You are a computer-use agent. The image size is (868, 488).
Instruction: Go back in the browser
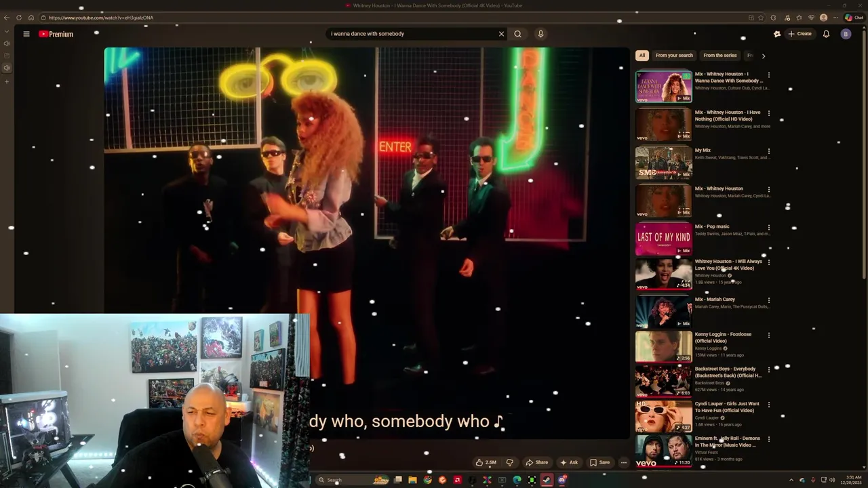pos(7,18)
